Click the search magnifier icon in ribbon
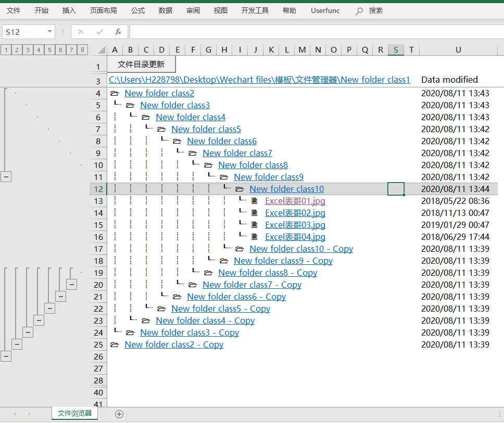 tap(359, 11)
